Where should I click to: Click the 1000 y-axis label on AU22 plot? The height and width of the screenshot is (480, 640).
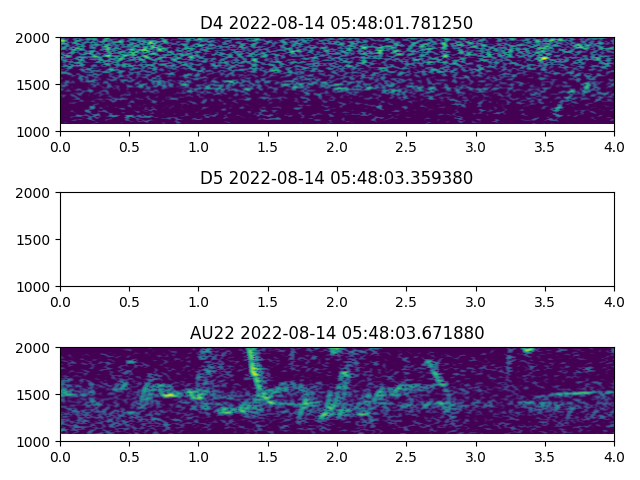37,442
